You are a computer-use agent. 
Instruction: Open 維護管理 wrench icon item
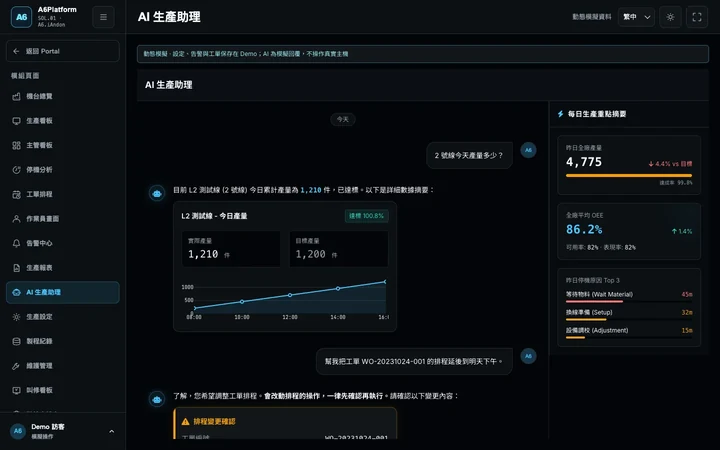(62, 366)
